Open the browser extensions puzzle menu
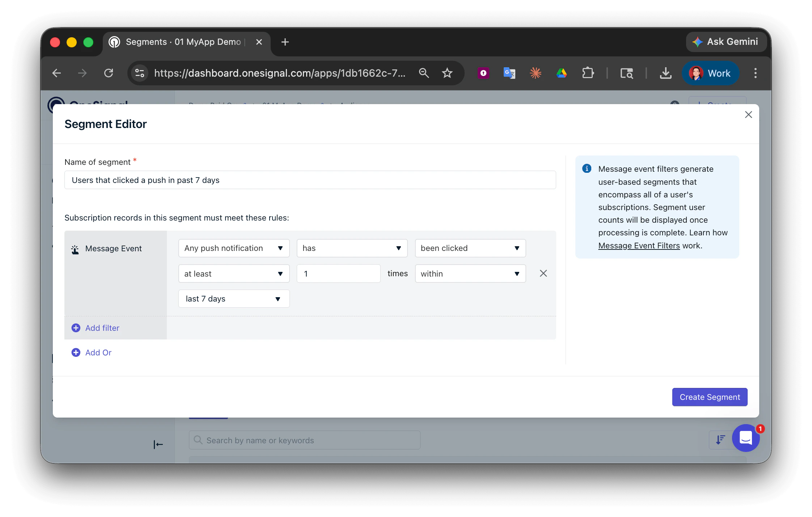This screenshot has width=812, height=517. click(x=588, y=73)
